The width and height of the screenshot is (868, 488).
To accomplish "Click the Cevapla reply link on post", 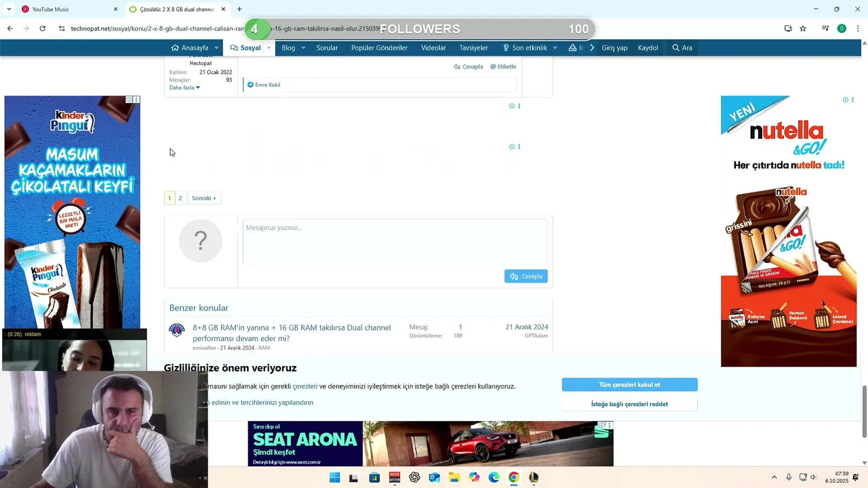I will [469, 66].
